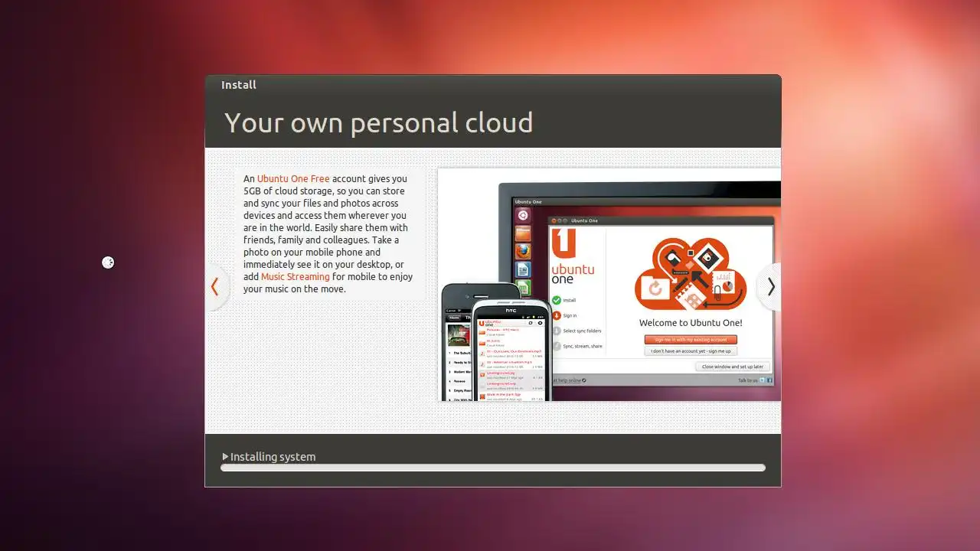Click the 'Talk to us' text in pictured window
This screenshot has height=551, width=980.
point(748,380)
